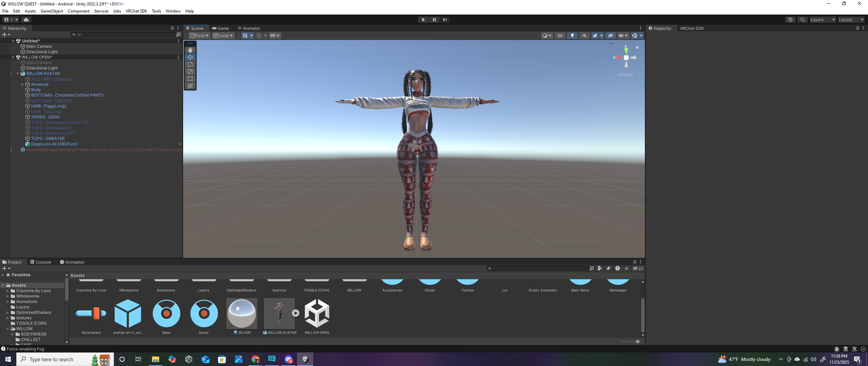The width and height of the screenshot is (868, 366).
Task: Open the Pivot handle position dropdown
Action: click(x=199, y=36)
